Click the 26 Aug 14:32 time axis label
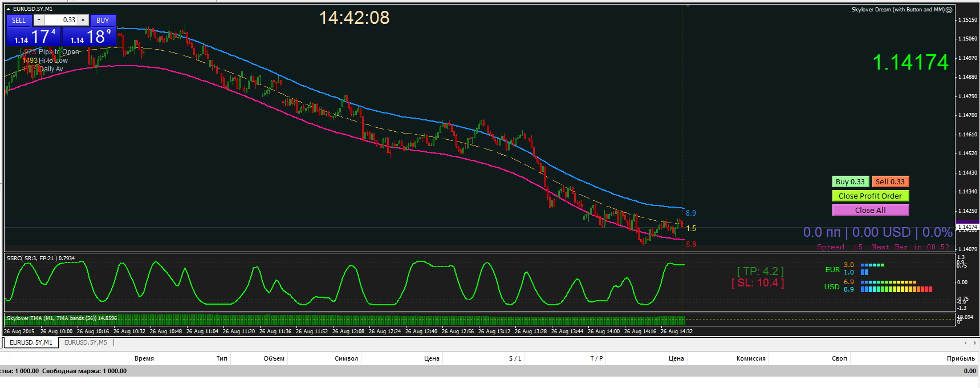 677,332
